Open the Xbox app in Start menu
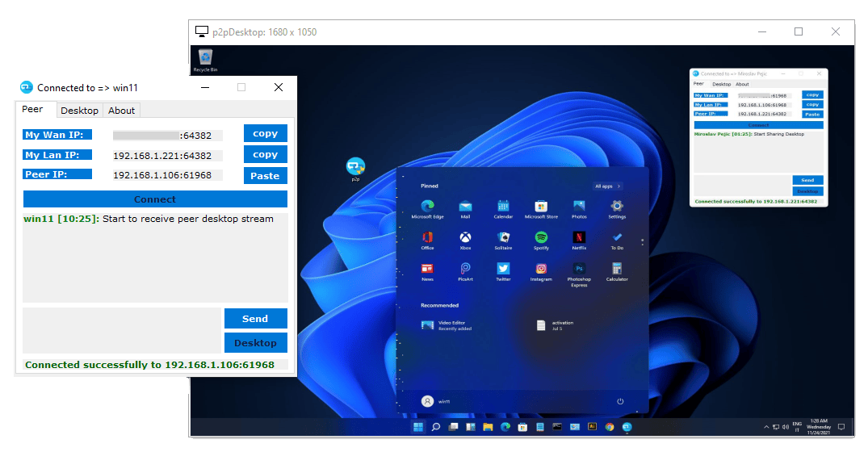 (466, 241)
